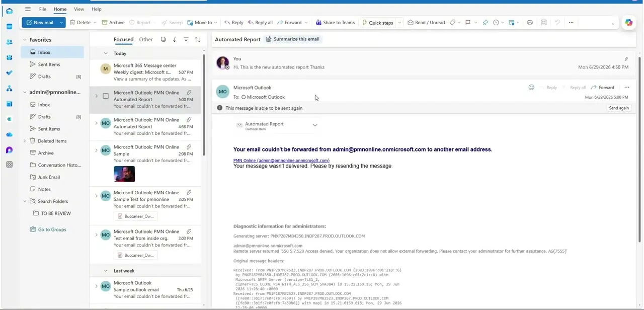Open the Groups app icon in rail
Viewport: 644px width, 310px height.
point(9,57)
